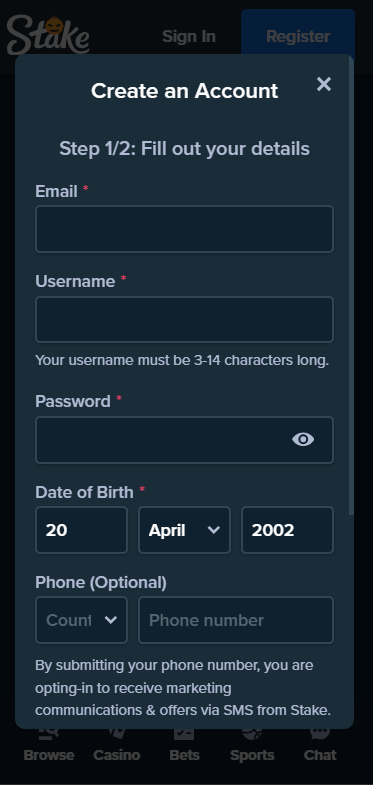Focus the Username input field
Viewport: 373px width, 785px height.
coord(184,319)
